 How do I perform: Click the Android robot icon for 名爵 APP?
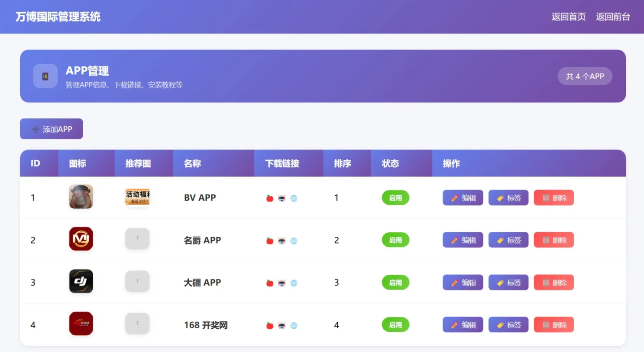tap(282, 241)
